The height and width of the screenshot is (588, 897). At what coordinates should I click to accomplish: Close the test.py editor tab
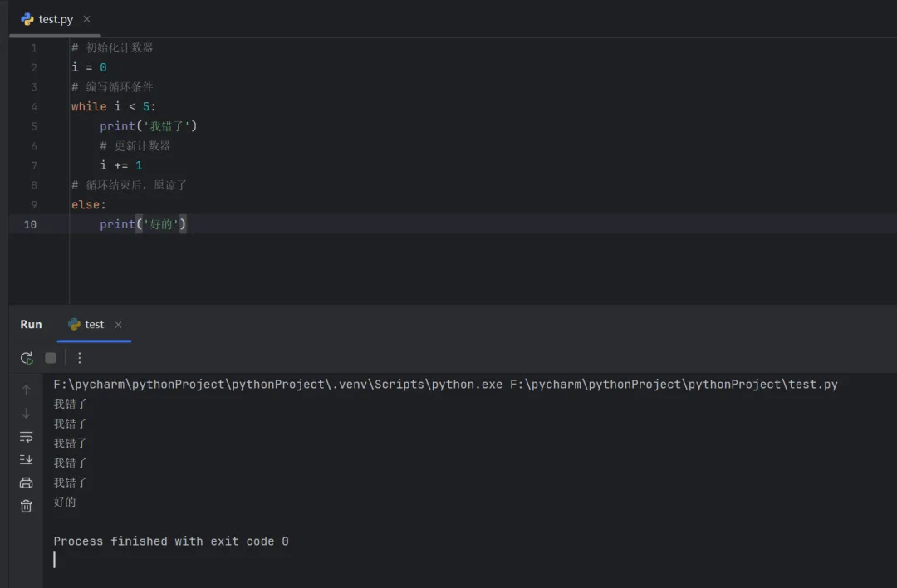87,19
